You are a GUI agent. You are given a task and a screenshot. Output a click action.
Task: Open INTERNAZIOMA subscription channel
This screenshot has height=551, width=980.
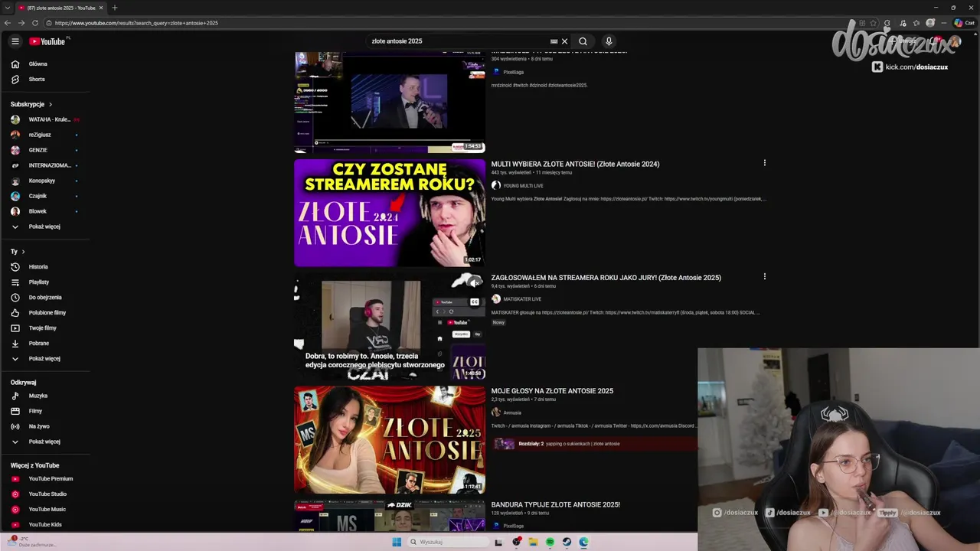pos(45,165)
